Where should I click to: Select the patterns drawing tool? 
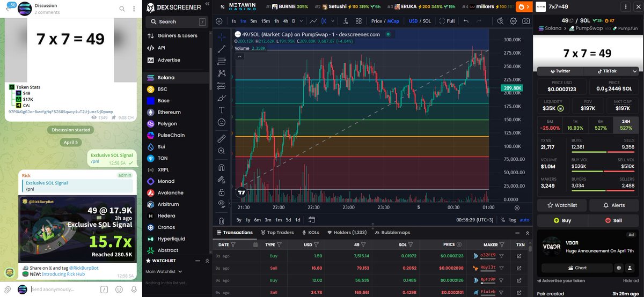coord(222,73)
